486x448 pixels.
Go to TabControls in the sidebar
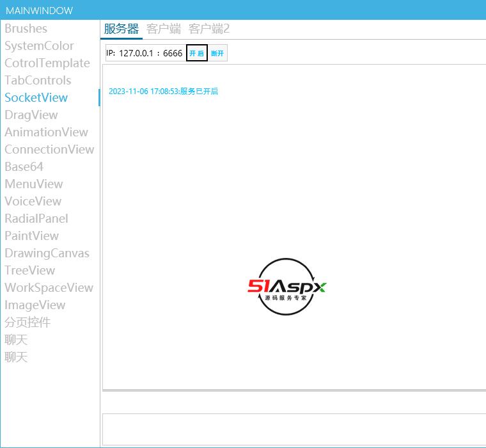tap(38, 81)
